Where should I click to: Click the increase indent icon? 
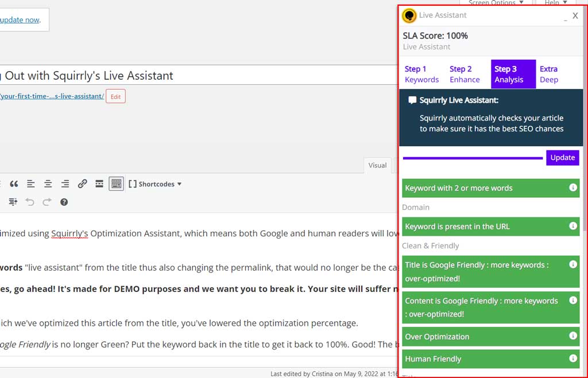click(13, 202)
